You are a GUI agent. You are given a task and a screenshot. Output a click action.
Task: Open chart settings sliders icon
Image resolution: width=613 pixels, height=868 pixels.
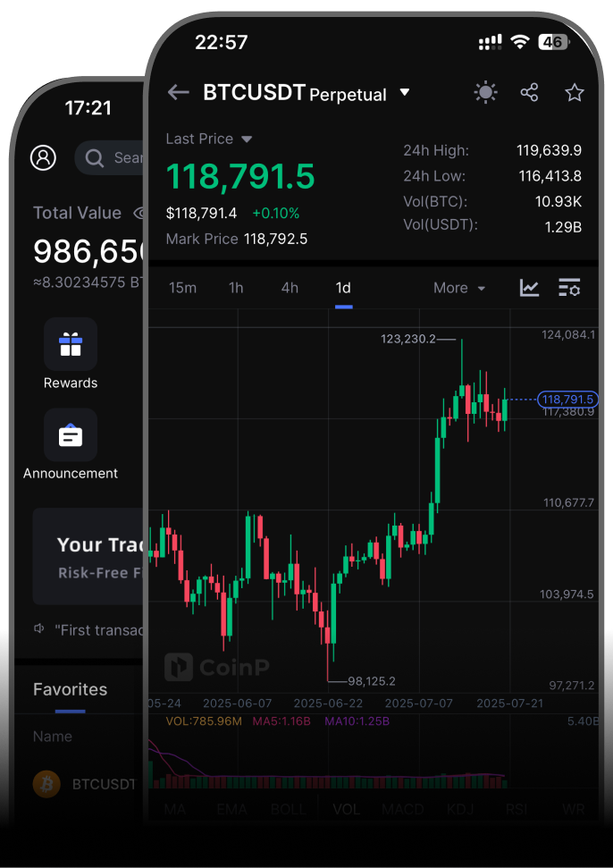[x=569, y=288]
